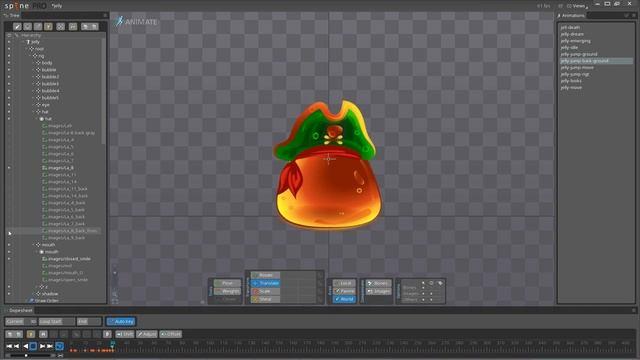This screenshot has height=360, width=640.
Task: Click the Weights tool button
Action: pyautogui.click(x=227, y=291)
